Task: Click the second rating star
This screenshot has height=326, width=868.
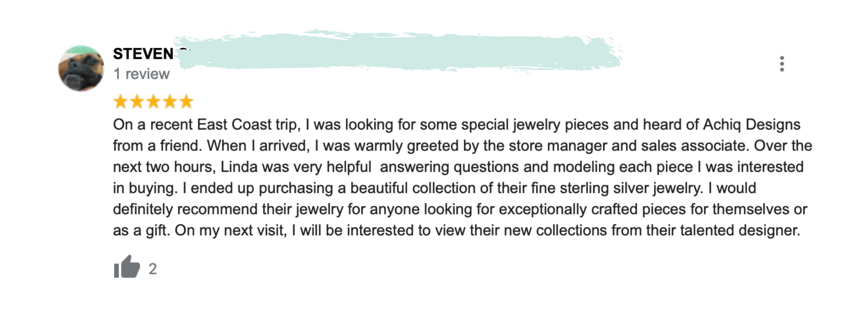Action: 137,102
